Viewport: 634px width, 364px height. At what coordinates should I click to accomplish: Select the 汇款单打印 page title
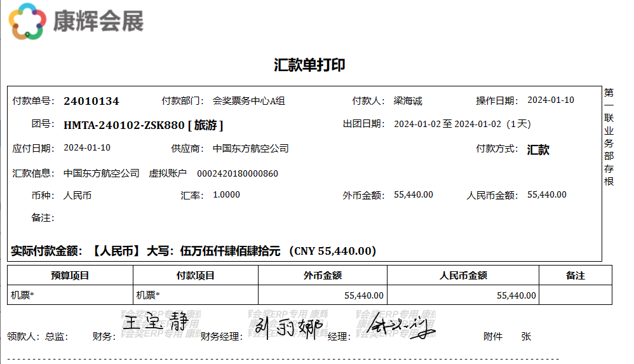(x=309, y=65)
